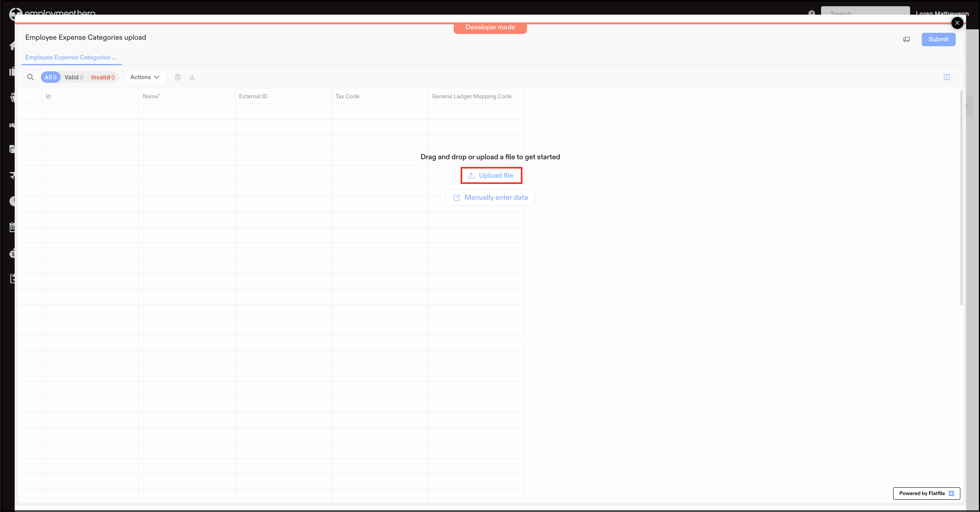This screenshot has width=980, height=512.
Task: Toggle the column layout panel icon
Action: [x=947, y=77]
